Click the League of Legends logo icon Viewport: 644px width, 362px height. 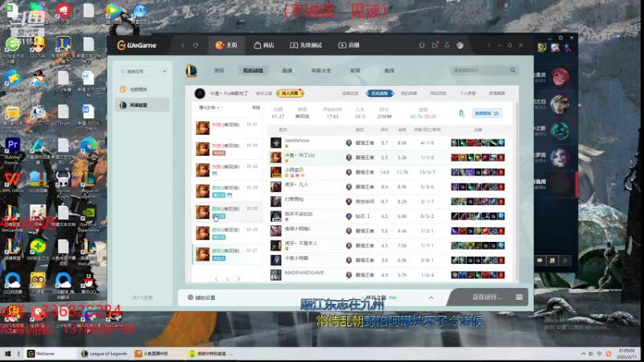click(x=192, y=71)
